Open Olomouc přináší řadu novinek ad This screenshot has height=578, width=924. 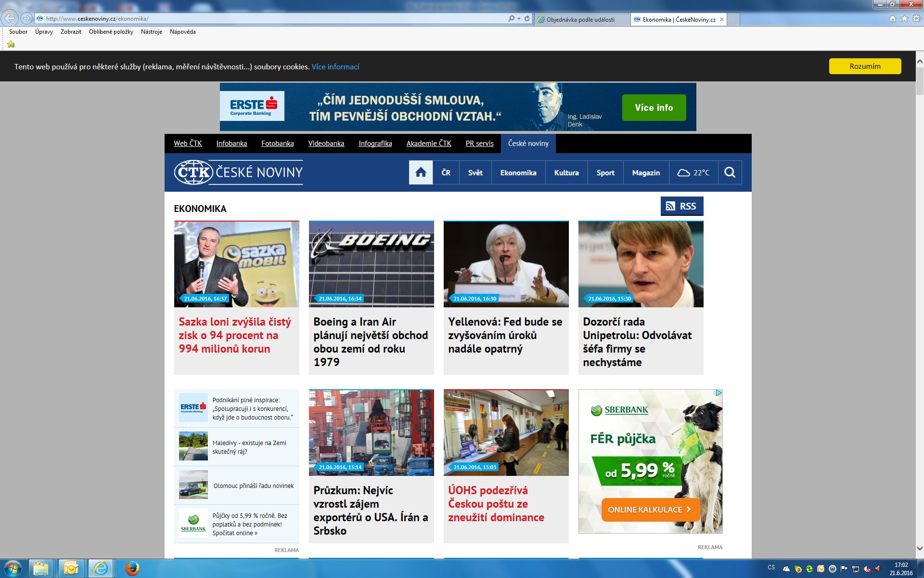click(236, 486)
